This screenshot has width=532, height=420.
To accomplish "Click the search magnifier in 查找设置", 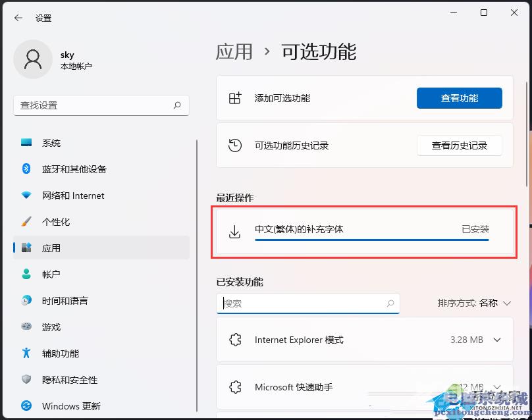I will pyautogui.click(x=176, y=105).
